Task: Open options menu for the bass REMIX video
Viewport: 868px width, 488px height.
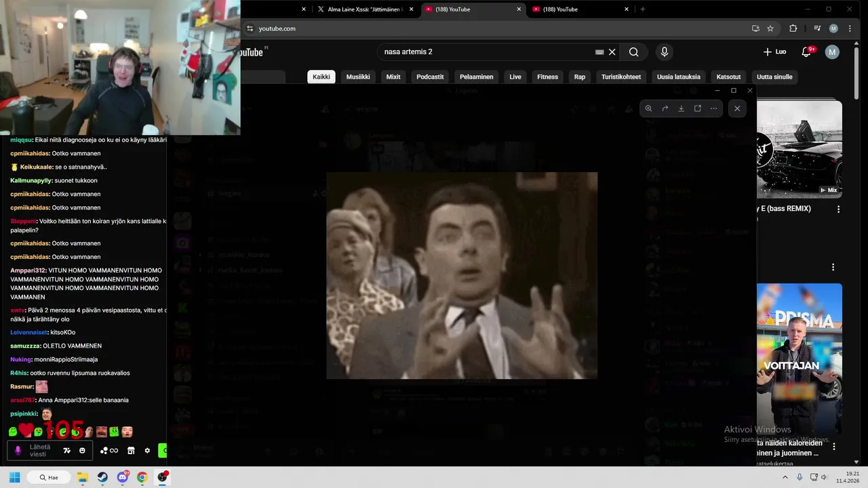Action: click(838, 209)
